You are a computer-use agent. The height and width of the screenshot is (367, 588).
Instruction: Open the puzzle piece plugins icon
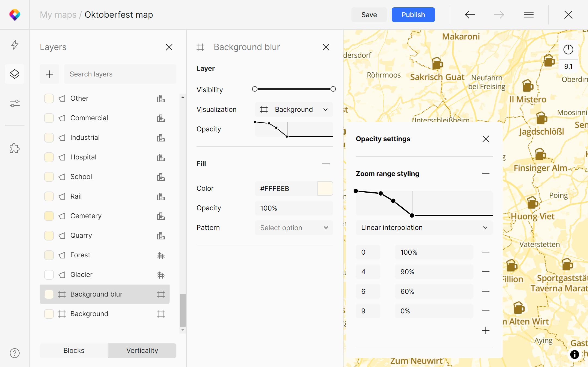[15, 148]
